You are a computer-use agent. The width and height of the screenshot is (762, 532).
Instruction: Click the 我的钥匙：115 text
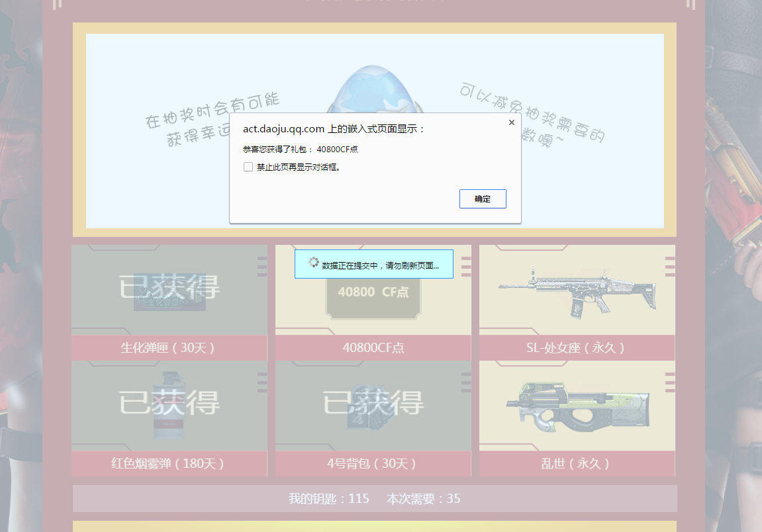point(329,498)
